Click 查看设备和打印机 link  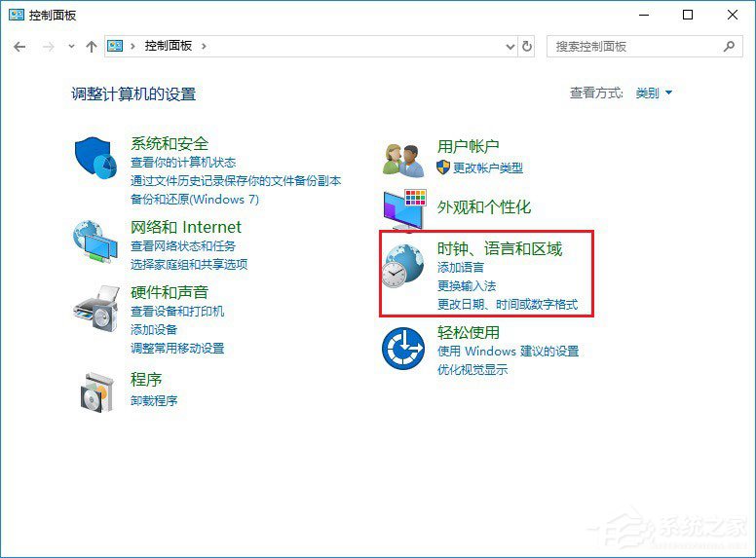click(x=177, y=312)
